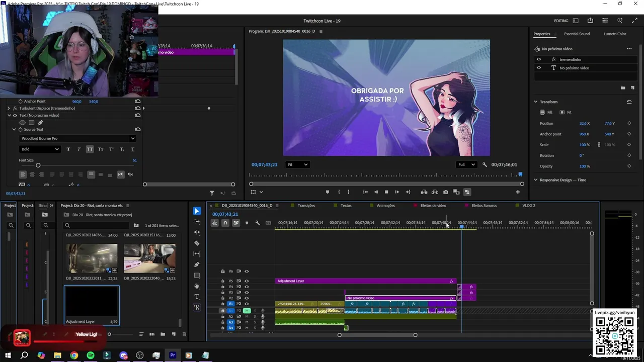Click the Extract button in Program Monitor

click(435, 192)
